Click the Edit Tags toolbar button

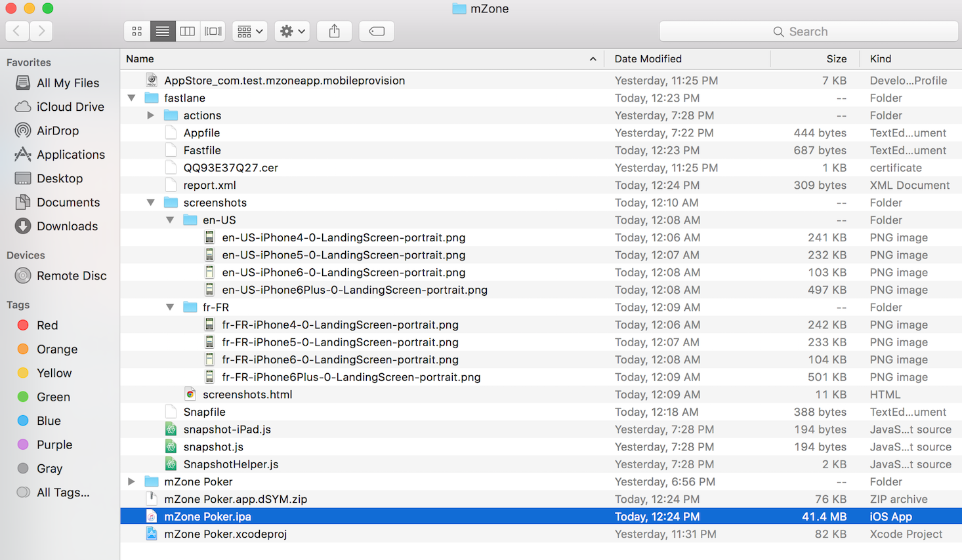coord(377,31)
